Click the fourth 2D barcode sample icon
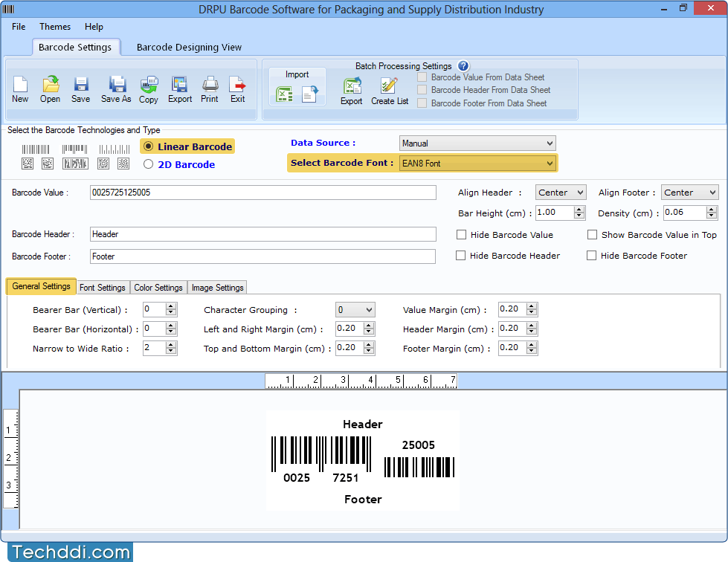The image size is (728, 562). [103, 164]
